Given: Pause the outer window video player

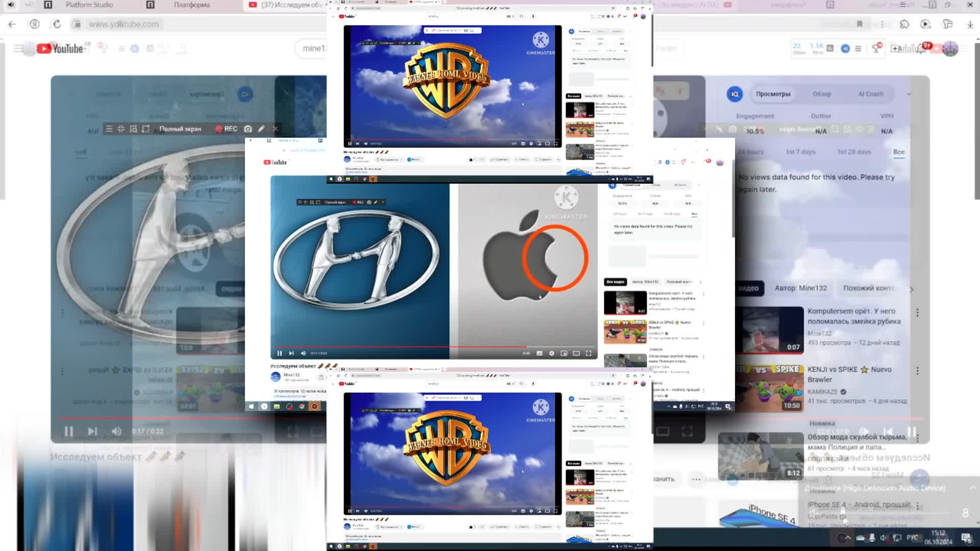Looking at the screenshot, I should tap(68, 431).
